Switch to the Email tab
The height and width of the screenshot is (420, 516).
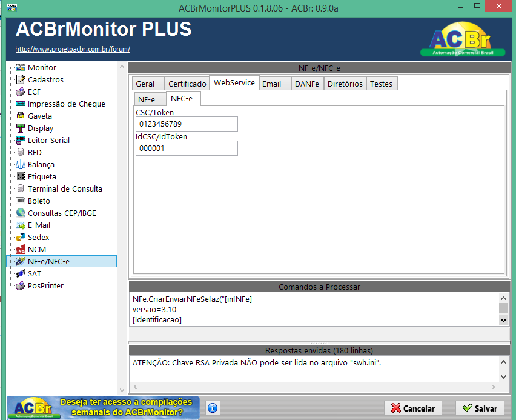pyautogui.click(x=274, y=84)
